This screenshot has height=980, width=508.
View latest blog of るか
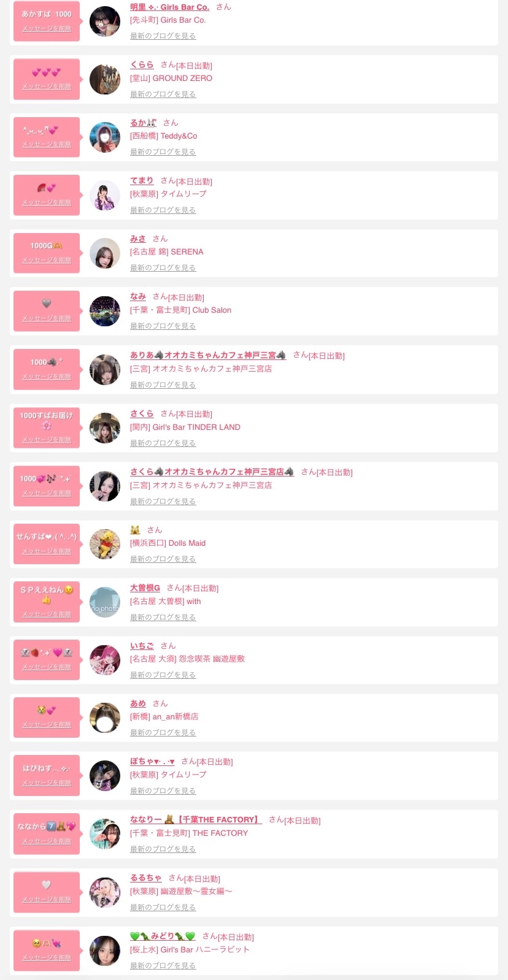(163, 152)
